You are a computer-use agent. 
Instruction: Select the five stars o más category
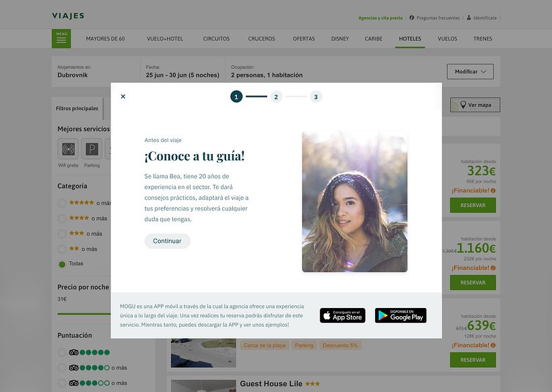point(62,203)
